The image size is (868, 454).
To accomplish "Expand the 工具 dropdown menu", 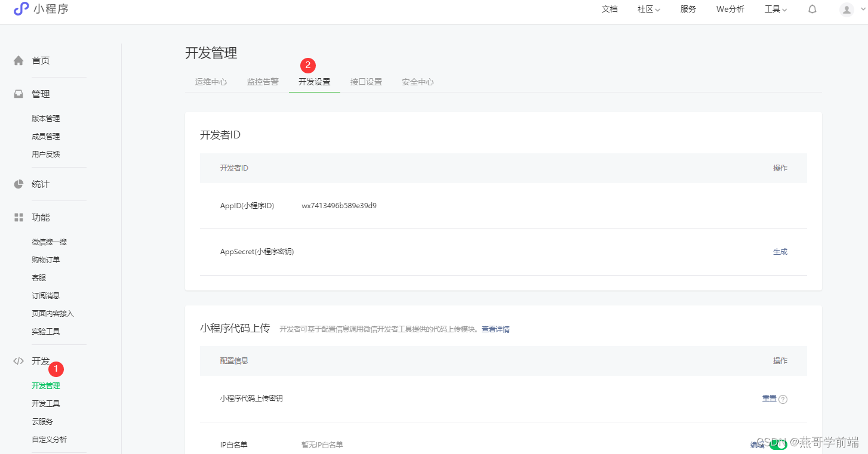I will click(776, 9).
